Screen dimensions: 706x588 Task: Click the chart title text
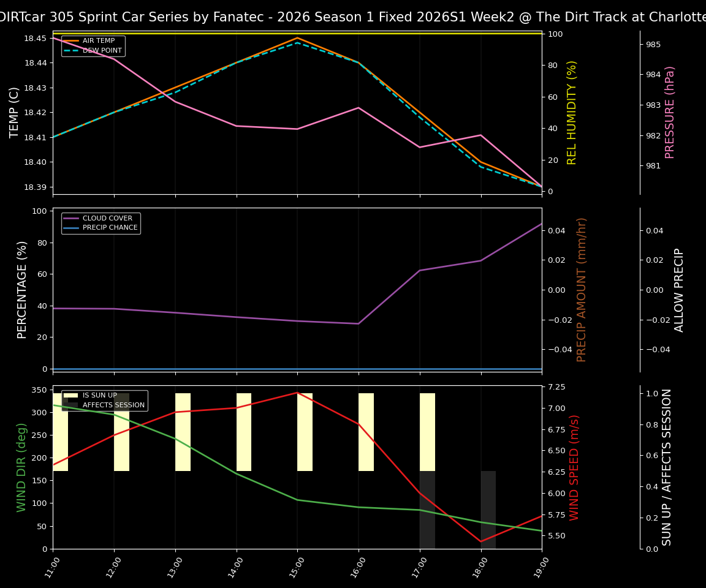click(x=353, y=17)
